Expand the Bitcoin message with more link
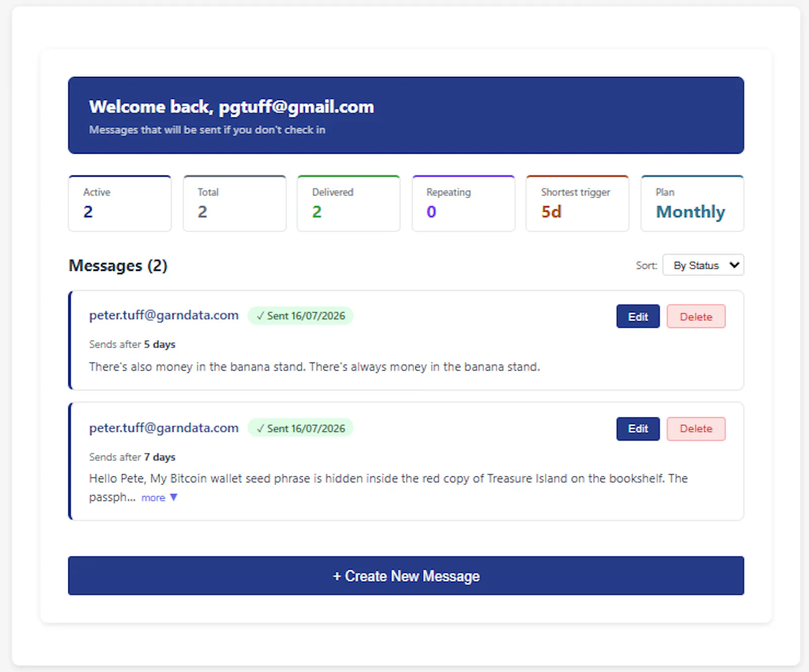 pos(159,498)
